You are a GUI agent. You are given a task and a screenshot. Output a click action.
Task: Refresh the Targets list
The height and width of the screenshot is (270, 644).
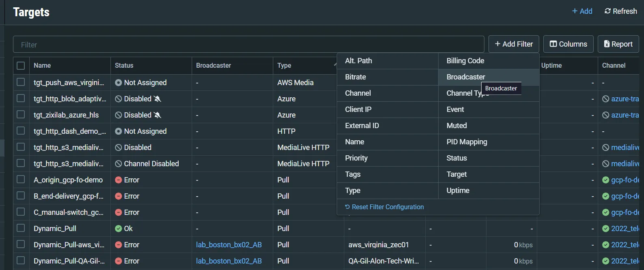coord(620,11)
